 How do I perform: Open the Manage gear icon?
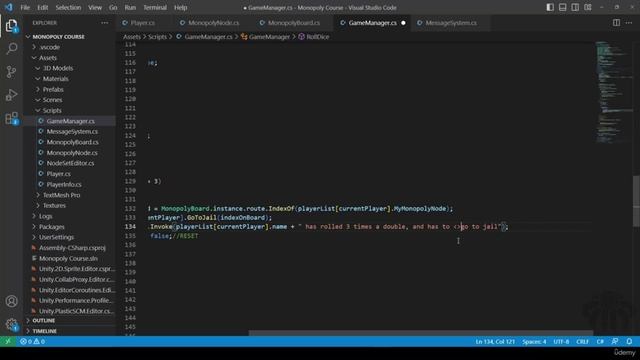(x=11, y=324)
